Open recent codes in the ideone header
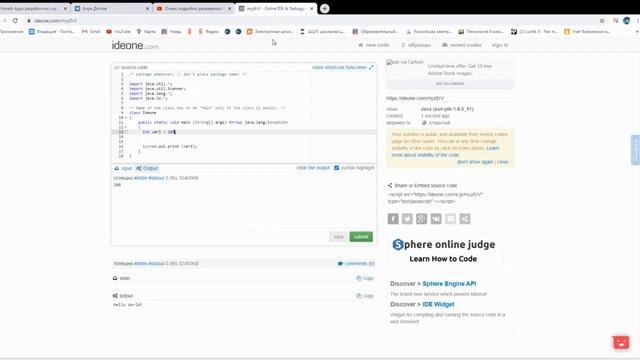 (x=461, y=45)
